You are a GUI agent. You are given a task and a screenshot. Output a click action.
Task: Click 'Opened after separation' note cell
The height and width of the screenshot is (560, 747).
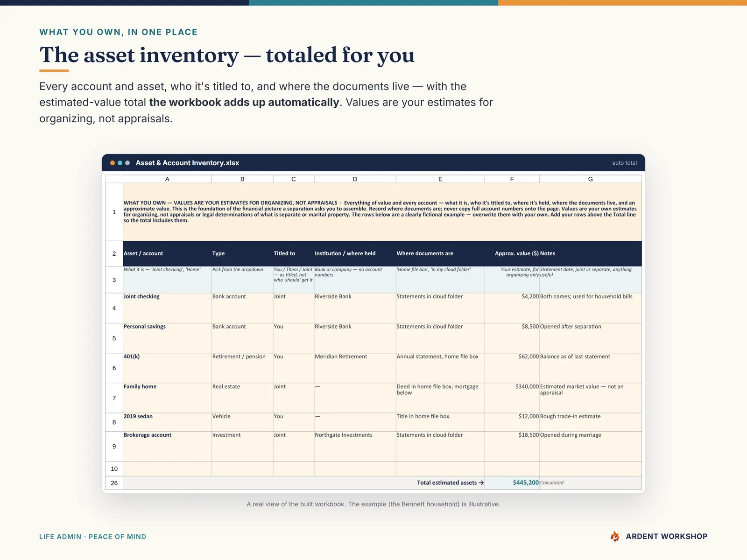591,338
